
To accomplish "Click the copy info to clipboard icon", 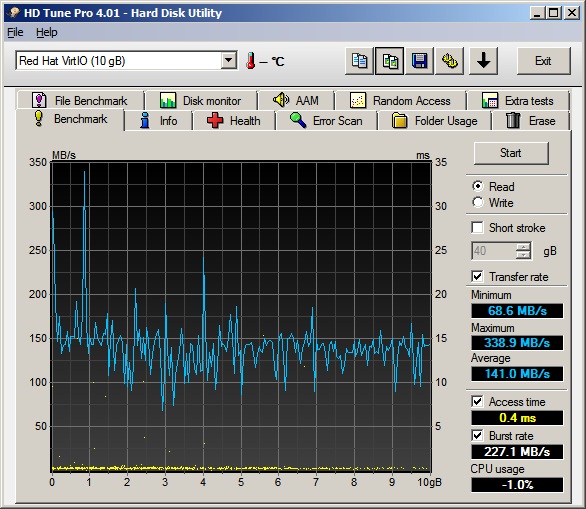I will [x=359, y=61].
